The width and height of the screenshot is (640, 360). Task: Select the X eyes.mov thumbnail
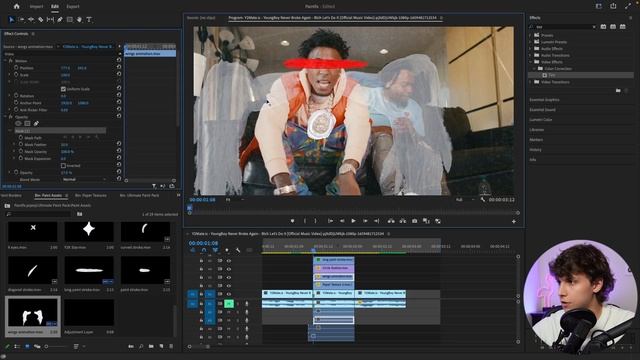point(33,231)
